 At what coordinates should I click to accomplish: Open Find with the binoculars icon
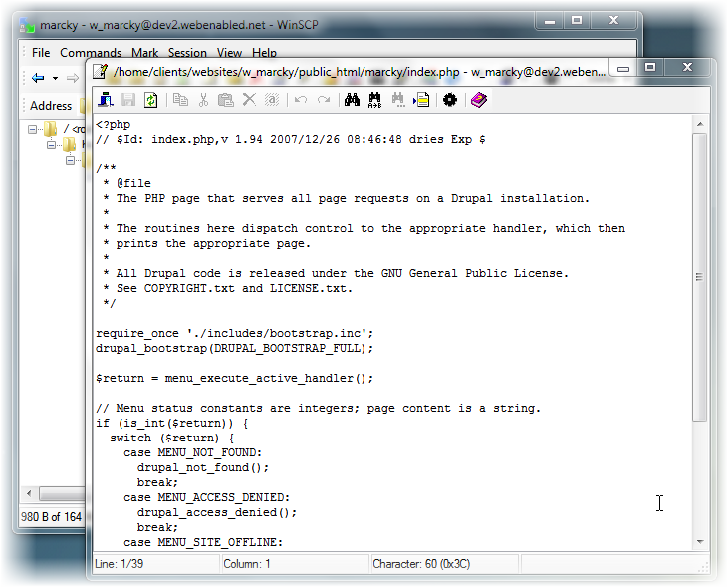[352, 100]
